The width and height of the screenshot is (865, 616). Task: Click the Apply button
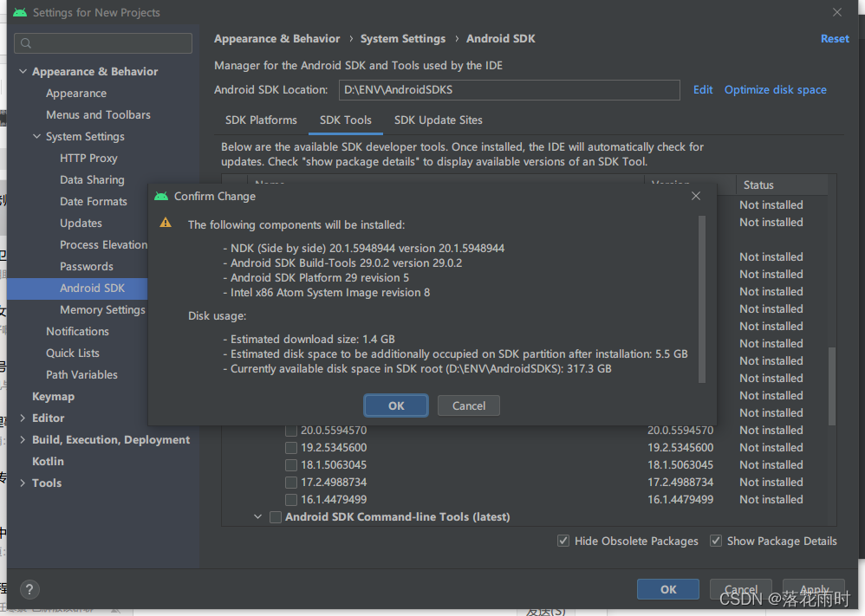[x=814, y=589]
